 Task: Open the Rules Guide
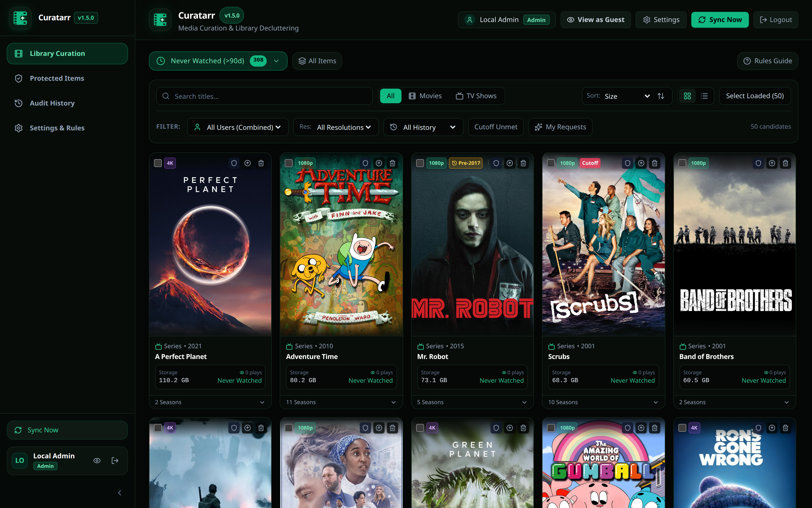[x=767, y=61]
